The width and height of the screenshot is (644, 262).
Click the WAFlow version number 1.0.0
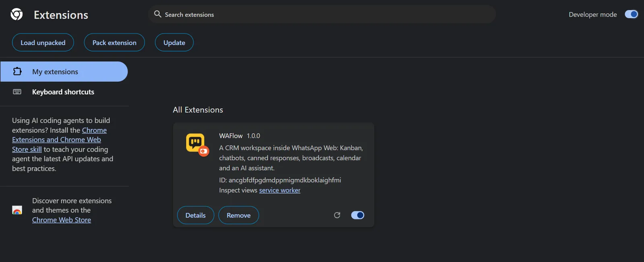[x=254, y=136]
